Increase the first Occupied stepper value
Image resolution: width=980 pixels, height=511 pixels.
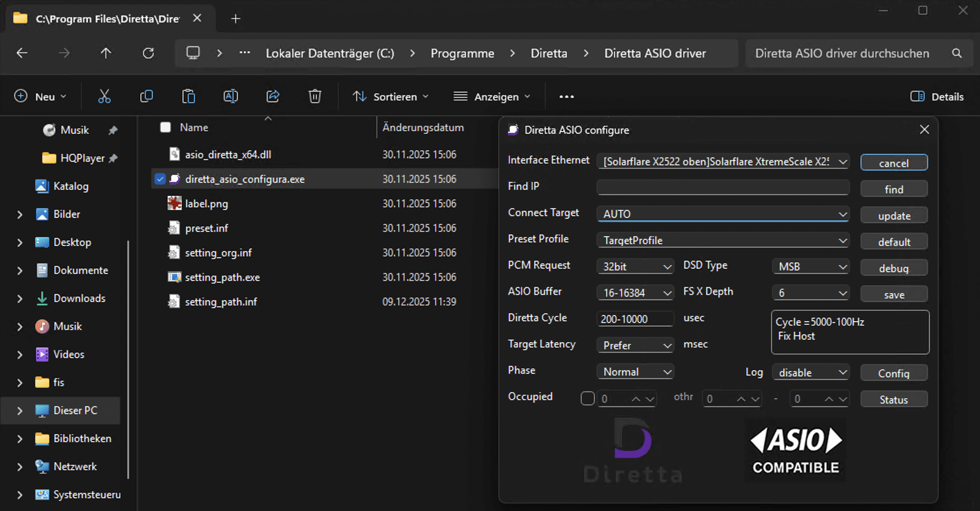point(636,399)
